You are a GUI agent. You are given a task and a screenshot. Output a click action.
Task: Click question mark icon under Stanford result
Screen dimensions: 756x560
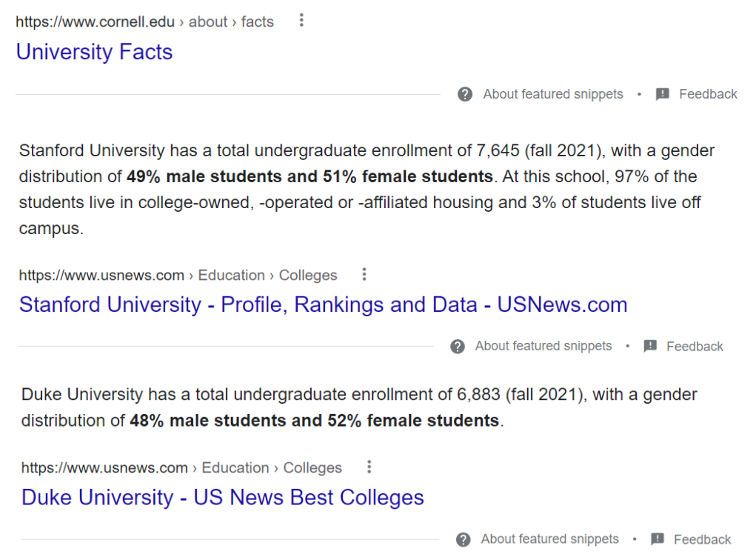458,346
